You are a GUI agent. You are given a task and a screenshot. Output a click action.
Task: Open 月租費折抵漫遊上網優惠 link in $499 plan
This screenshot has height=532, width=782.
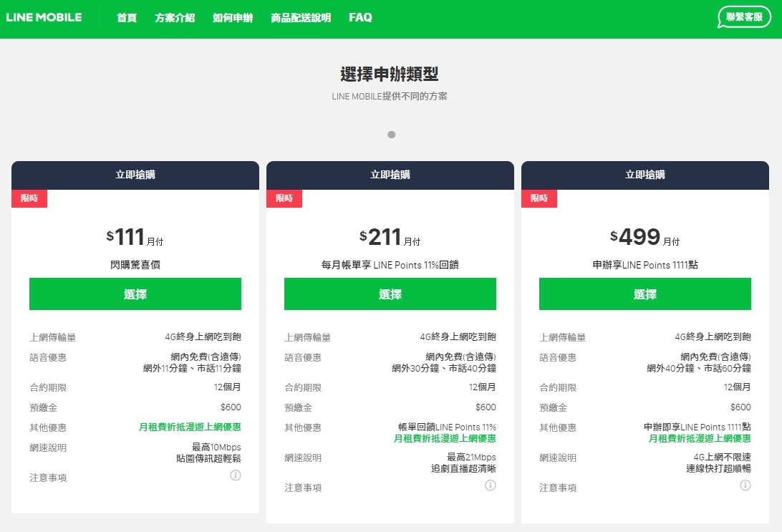pos(700,439)
